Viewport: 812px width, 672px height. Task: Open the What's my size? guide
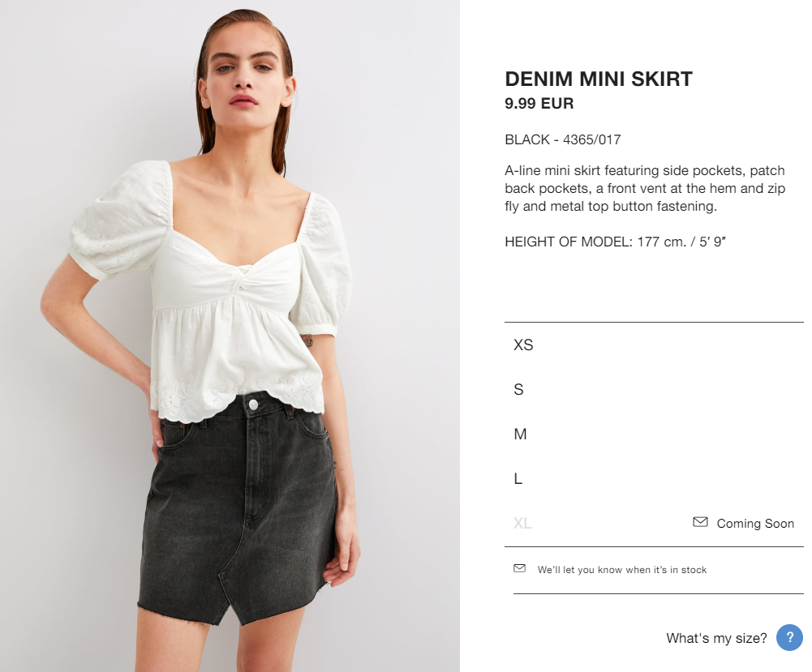click(x=716, y=638)
